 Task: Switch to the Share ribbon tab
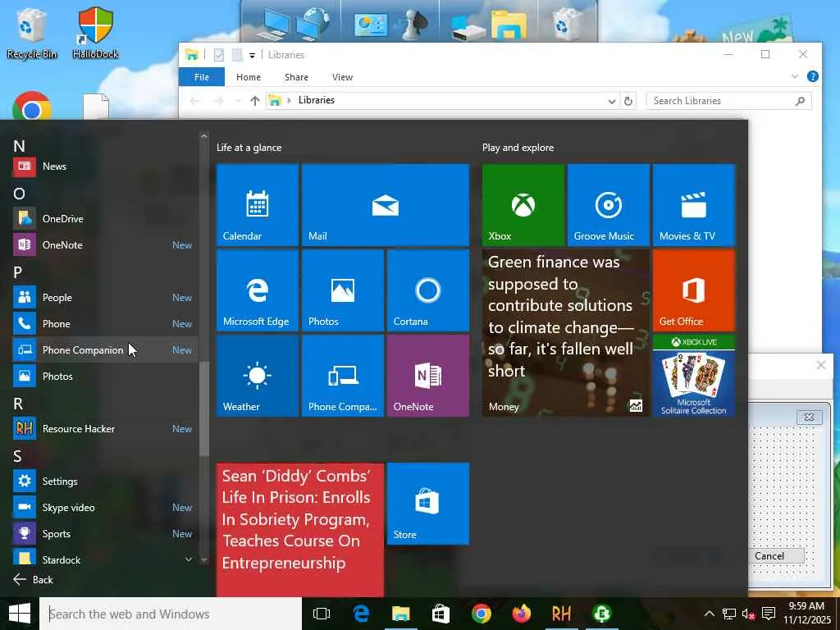point(296,77)
